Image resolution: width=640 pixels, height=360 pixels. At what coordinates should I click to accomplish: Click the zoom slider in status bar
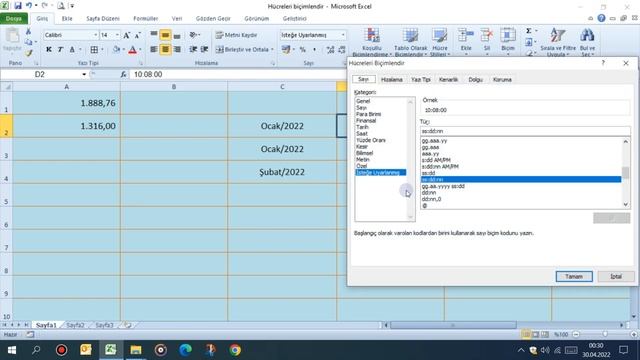pyautogui.click(x=605, y=334)
